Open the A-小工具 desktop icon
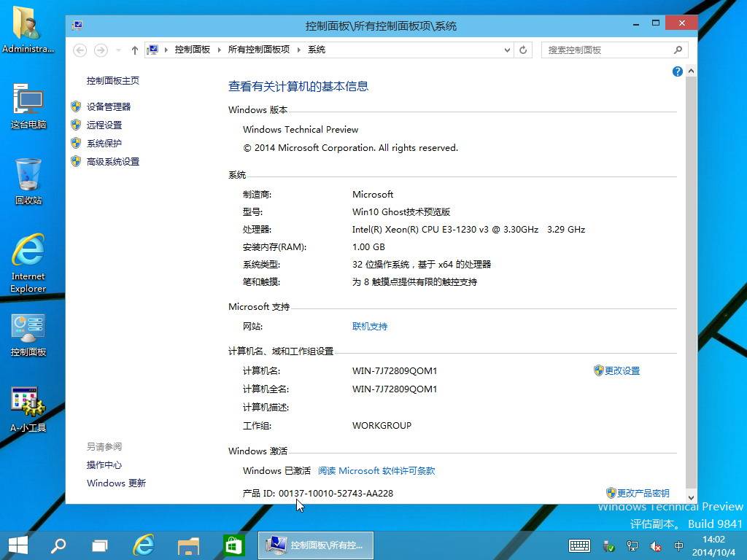Viewport: 747px width, 560px height. [x=28, y=410]
